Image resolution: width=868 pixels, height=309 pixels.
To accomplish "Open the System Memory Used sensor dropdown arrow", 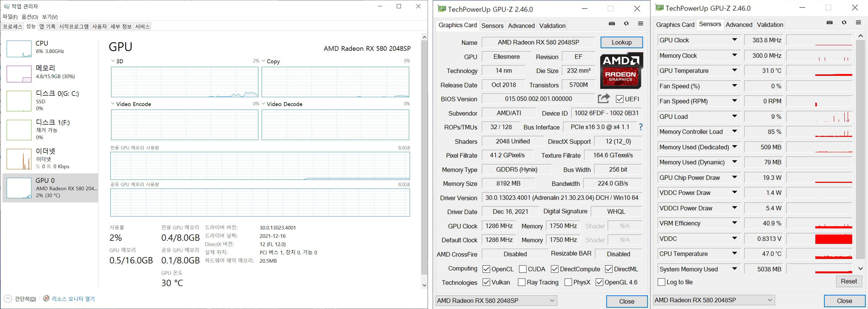I will coord(735,269).
